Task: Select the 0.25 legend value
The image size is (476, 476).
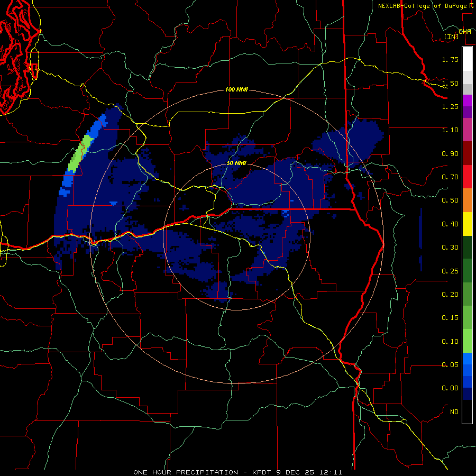Action: click(x=450, y=271)
